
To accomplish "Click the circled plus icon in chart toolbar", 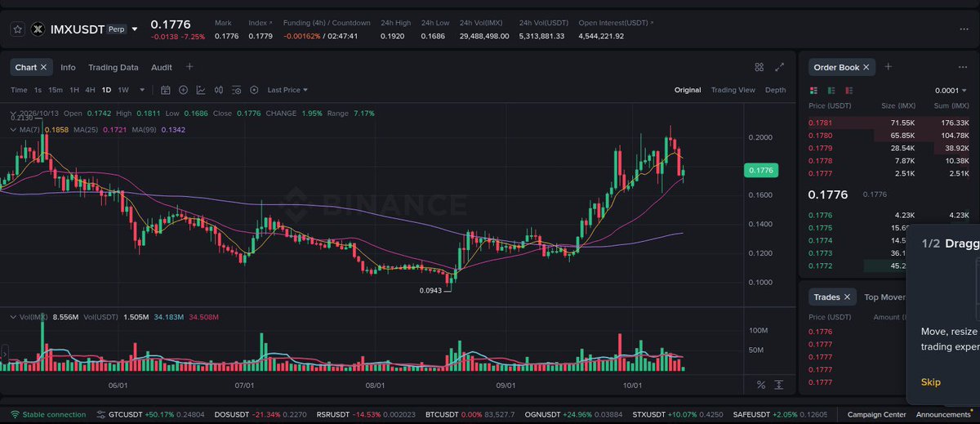I will (x=183, y=90).
